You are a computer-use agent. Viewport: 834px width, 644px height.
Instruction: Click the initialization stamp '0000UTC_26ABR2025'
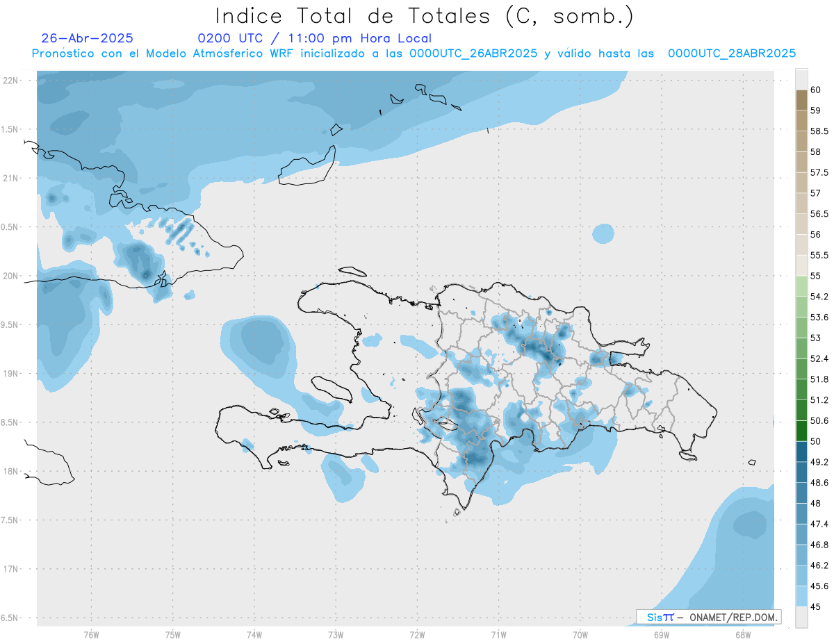click(473, 53)
